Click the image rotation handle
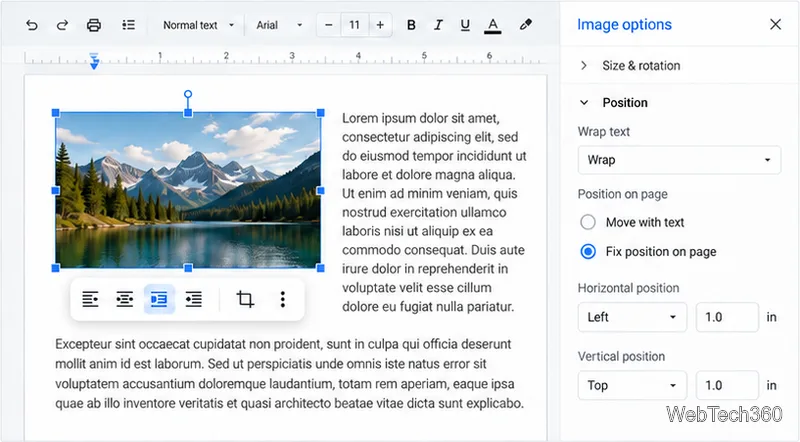Viewport: 800px width, 442px height. pos(188,94)
